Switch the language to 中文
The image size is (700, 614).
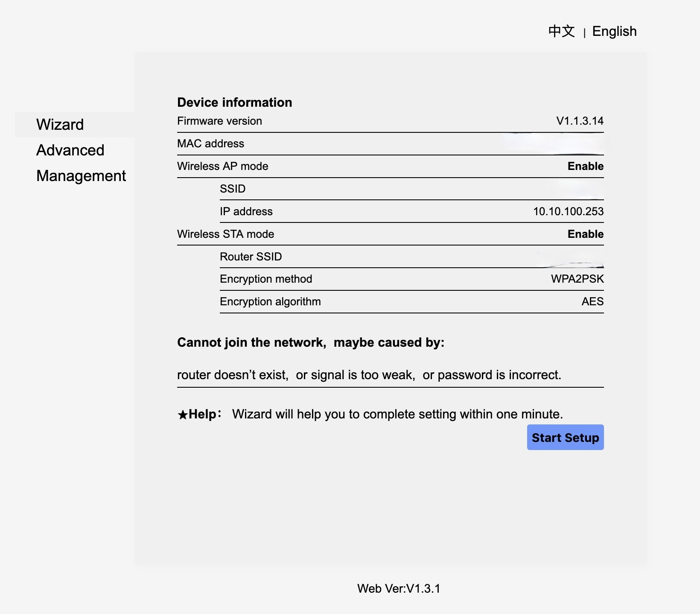(x=561, y=32)
